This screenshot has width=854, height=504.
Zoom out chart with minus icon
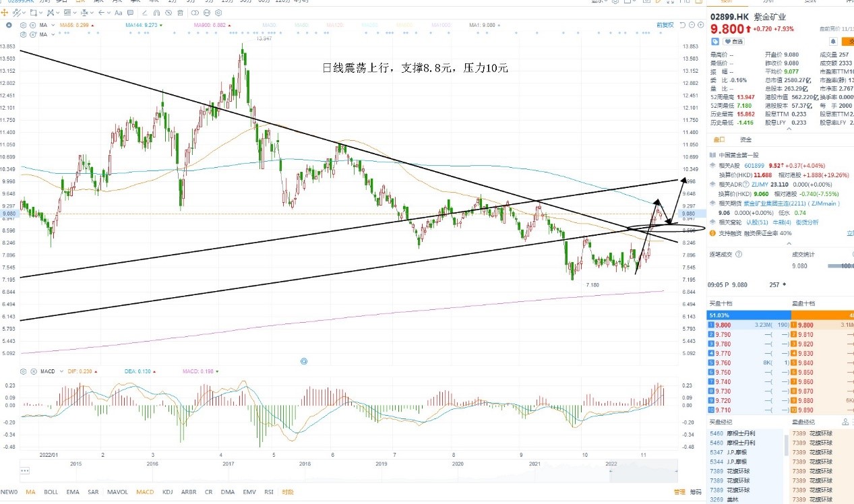tap(692, 25)
